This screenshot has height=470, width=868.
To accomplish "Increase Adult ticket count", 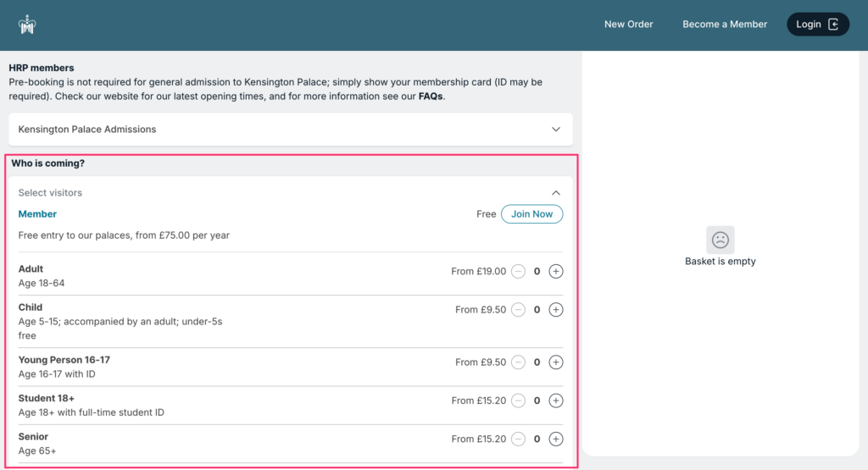I will click(556, 272).
